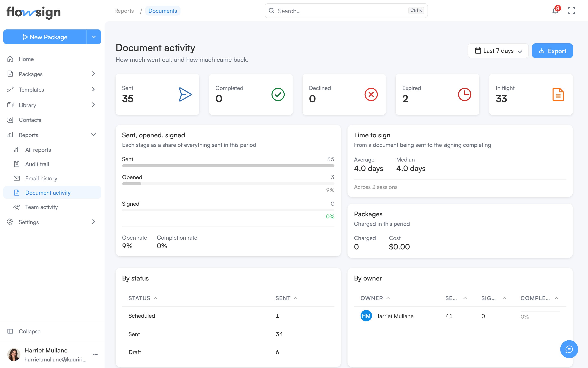Click the Team activity people icon
The image size is (588, 368).
[17, 207]
